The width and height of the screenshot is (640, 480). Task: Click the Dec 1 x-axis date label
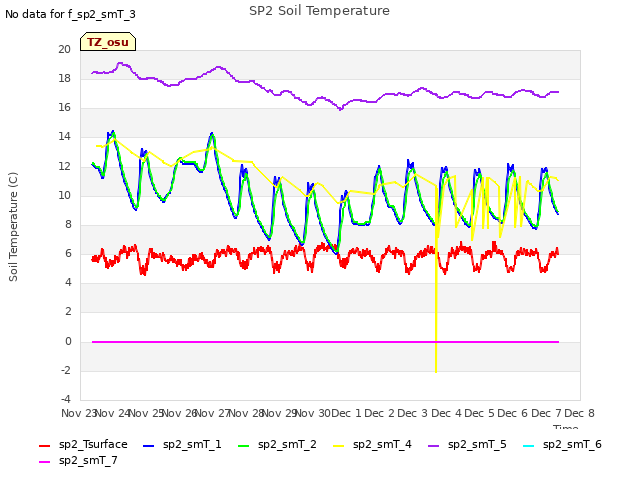click(x=346, y=413)
